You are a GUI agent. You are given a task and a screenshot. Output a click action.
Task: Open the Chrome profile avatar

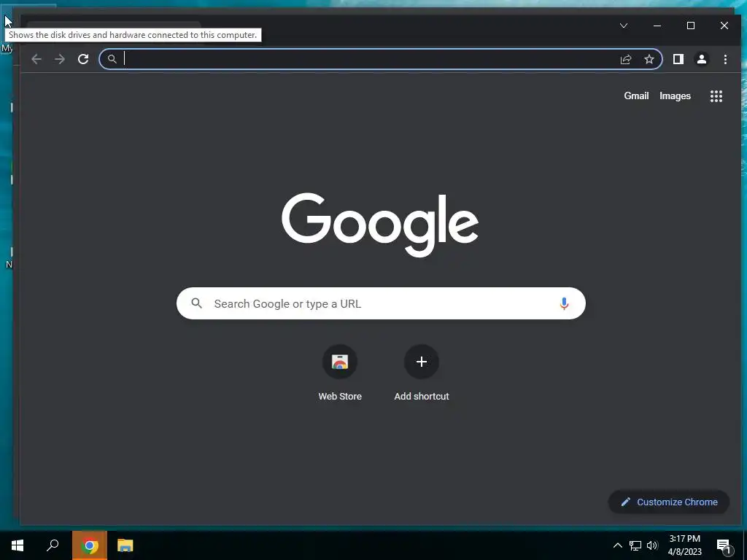pyautogui.click(x=701, y=59)
